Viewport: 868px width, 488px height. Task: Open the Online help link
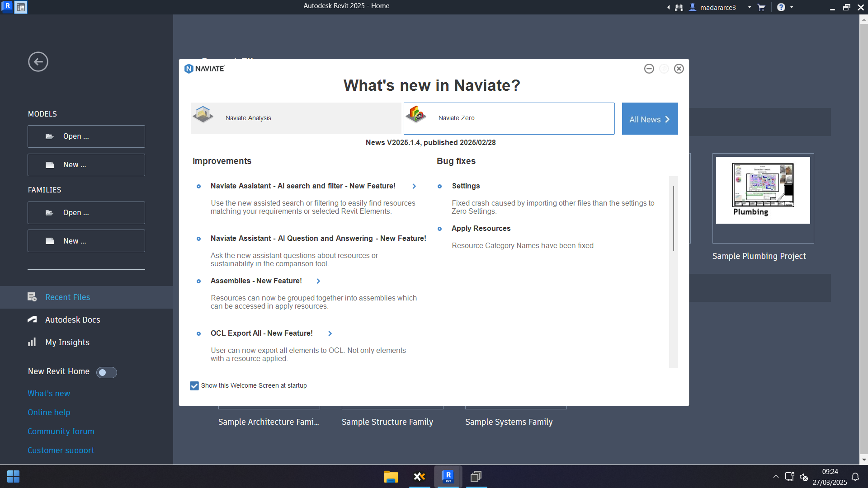point(49,413)
